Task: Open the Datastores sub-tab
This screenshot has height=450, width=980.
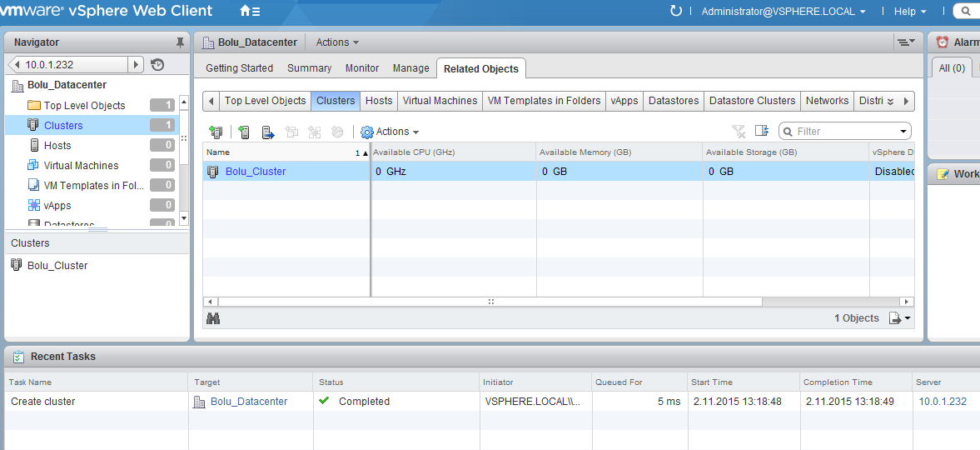Action: pos(674,101)
